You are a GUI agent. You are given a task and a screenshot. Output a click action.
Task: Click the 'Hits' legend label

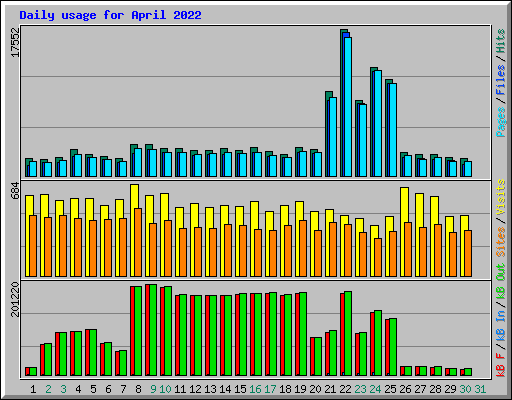tap(501, 41)
